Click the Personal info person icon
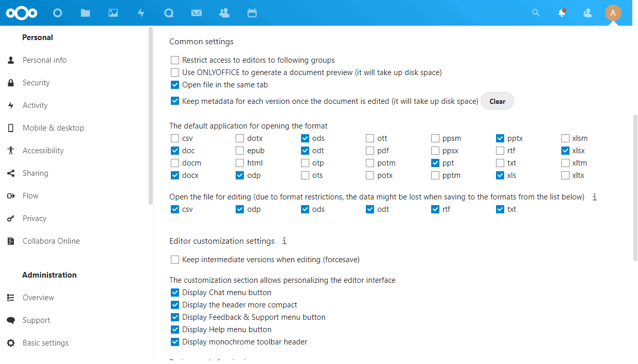This screenshot has height=364, width=638. coord(11,60)
